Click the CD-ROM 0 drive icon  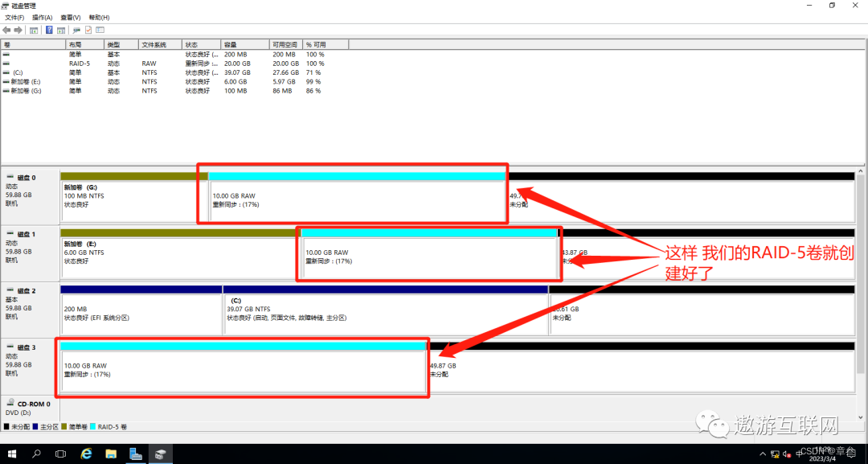(10, 404)
